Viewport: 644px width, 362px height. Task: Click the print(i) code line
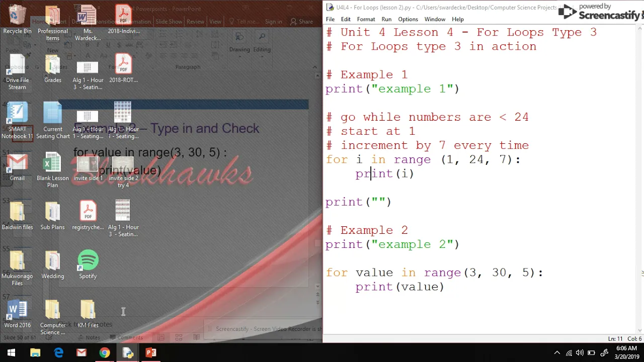click(385, 173)
